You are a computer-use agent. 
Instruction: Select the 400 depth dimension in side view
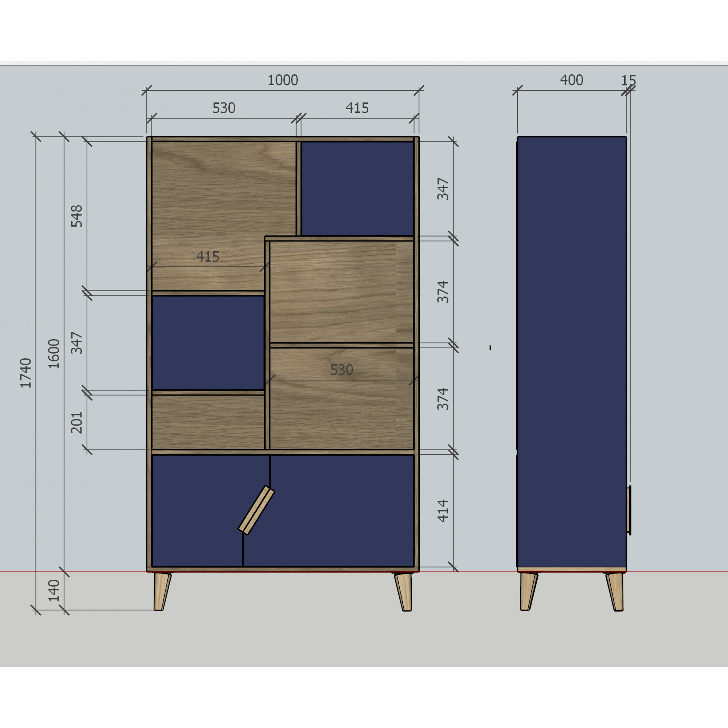click(x=571, y=80)
